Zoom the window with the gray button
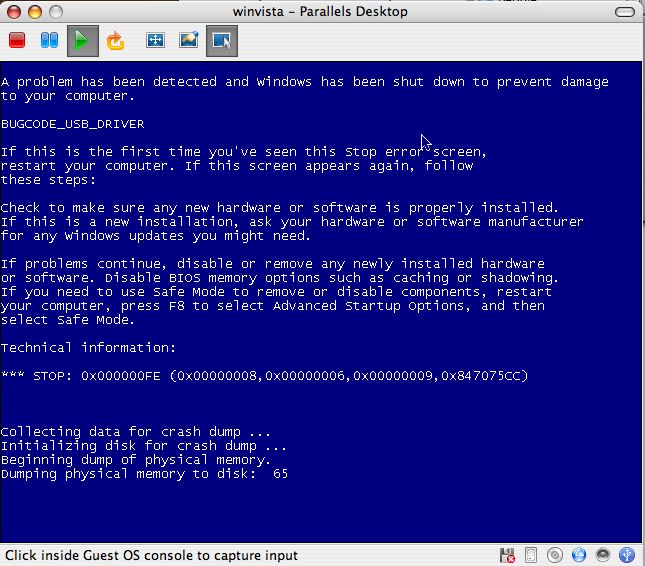 54,11
